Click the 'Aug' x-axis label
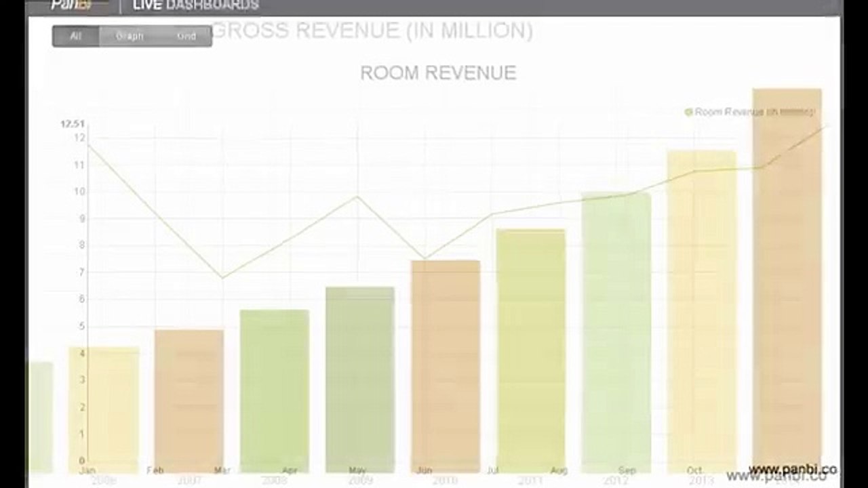 pos(559,470)
